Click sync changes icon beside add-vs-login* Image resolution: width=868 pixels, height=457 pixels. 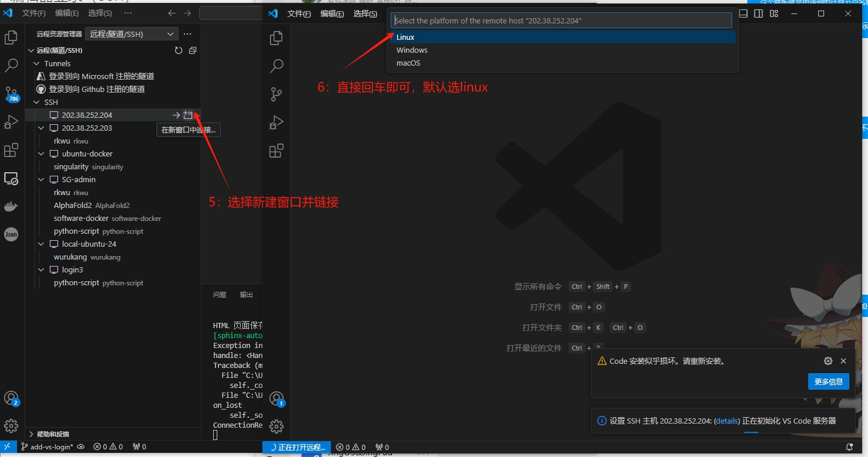click(81, 446)
